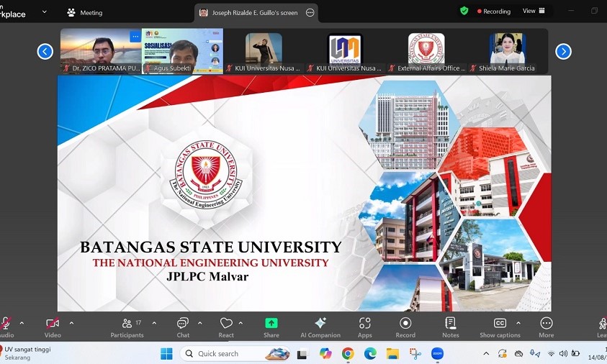Expand the arrow next to Audio

click(x=22, y=323)
